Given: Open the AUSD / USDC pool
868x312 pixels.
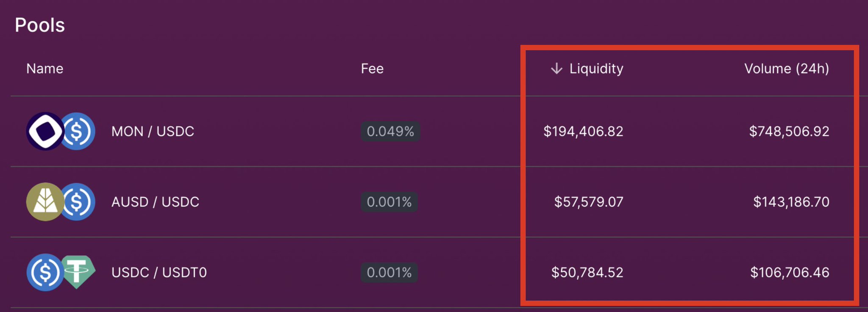Looking at the screenshot, I should pos(155,202).
